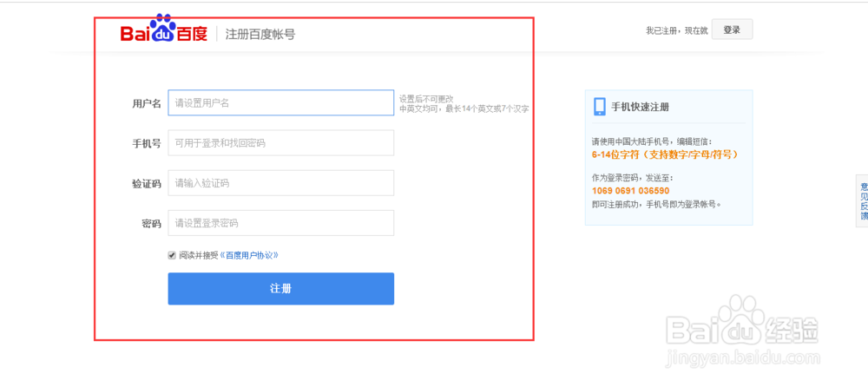Click the mobile phone icon
Screen dimensions: 868x387
(x=600, y=107)
